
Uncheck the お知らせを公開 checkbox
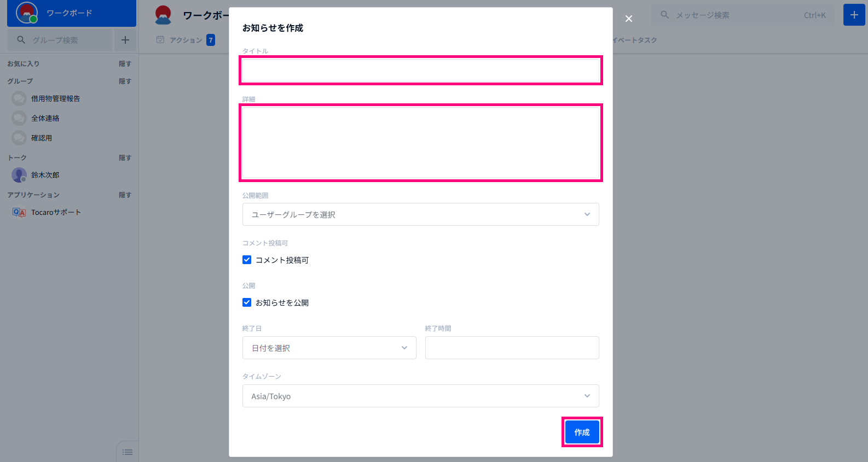coord(247,302)
